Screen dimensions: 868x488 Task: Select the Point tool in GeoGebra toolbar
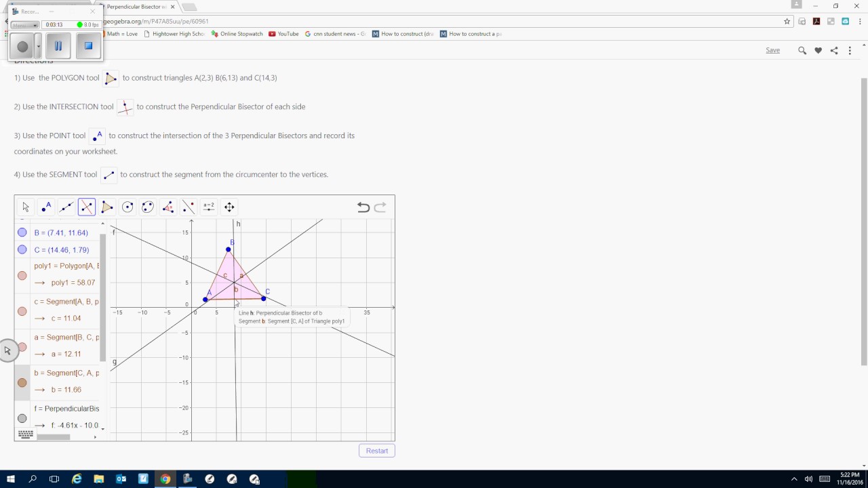tap(46, 207)
